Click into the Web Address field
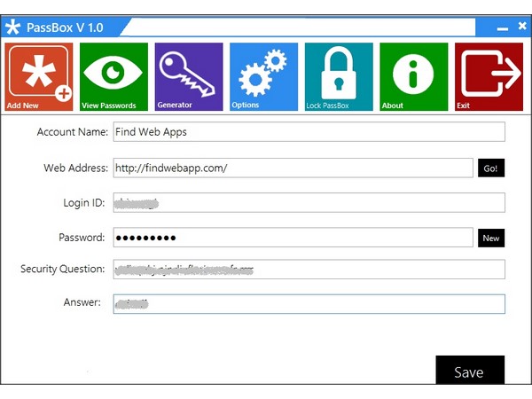The width and height of the screenshot is (532, 399). click(293, 168)
